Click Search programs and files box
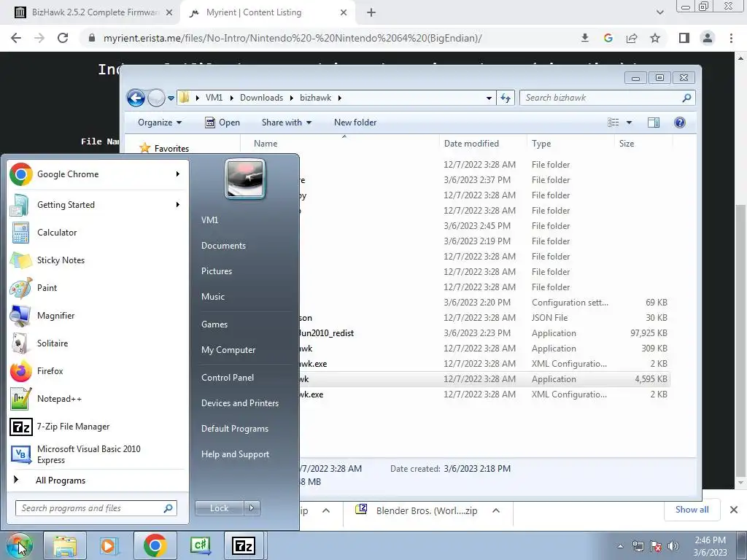 tap(96, 508)
